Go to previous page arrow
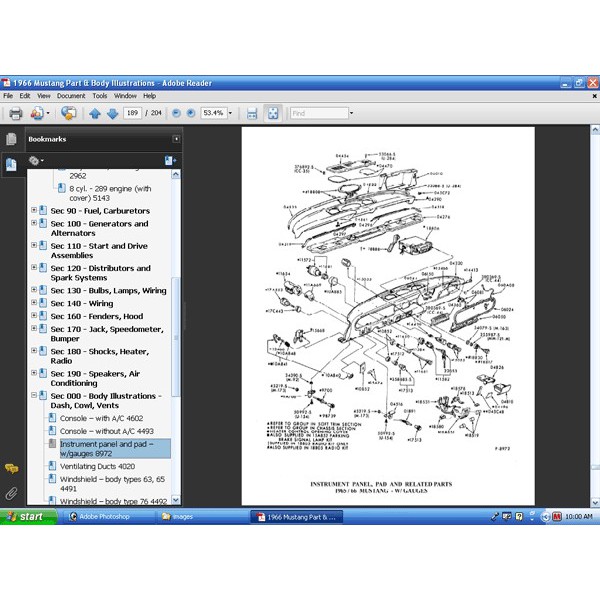This screenshot has height=600, width=600. 95,114
